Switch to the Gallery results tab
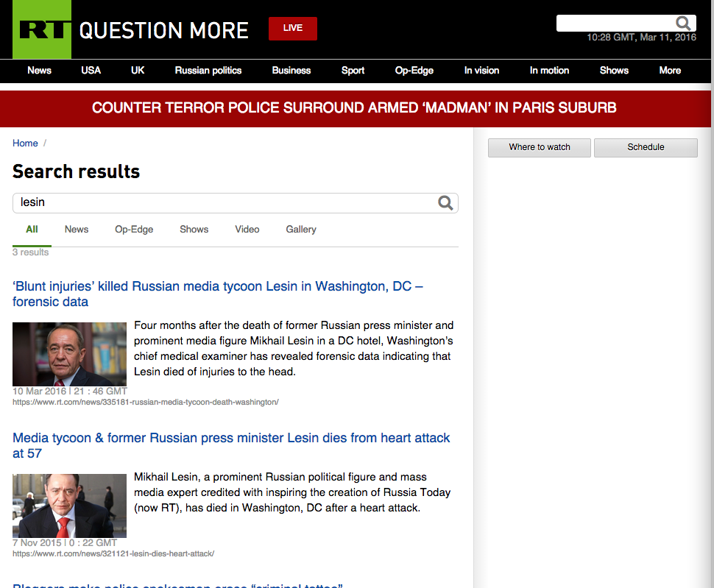The width and height of the screenshot is (714, 588). pyautogui.click(x=301, y=230)
